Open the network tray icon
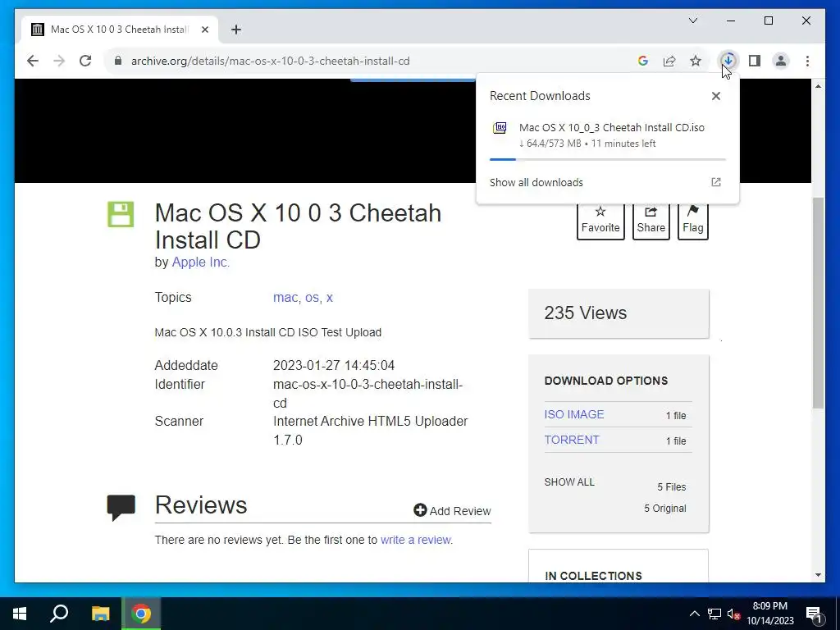The height and width of the screenshot is (630, 840). click(x=714, y=614)
